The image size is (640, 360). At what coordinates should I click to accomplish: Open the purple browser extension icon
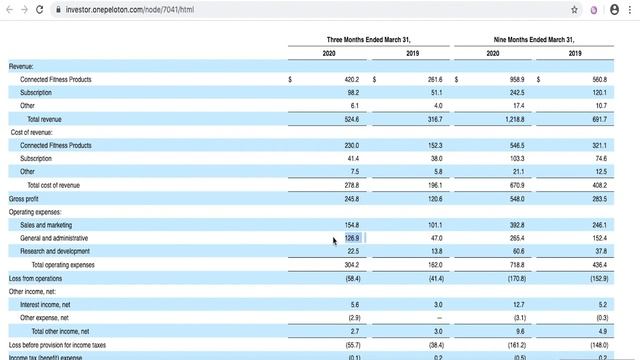594,10
